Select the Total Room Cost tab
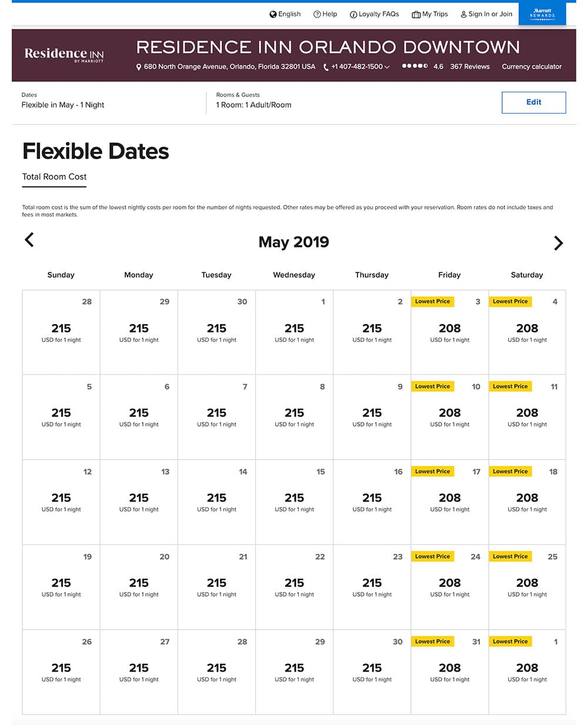Viewport: 588px width, 725px height. coord(54,177)
